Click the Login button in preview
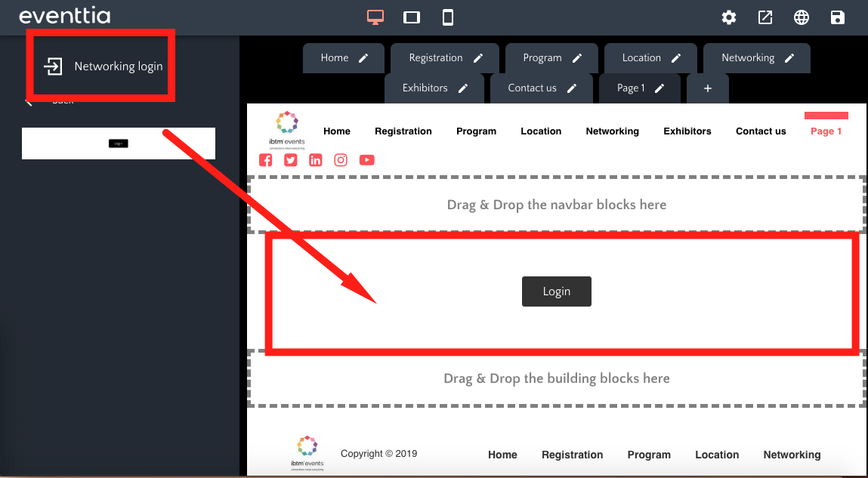Image resolution: width=868 pixels, height=478 pixels. pyautogui.click(x=556, y=291)
